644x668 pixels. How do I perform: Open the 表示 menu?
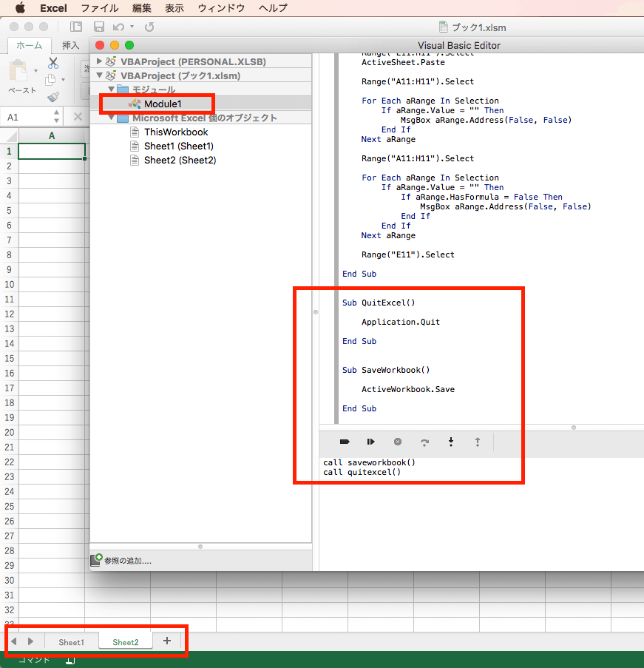pos(174,8)
